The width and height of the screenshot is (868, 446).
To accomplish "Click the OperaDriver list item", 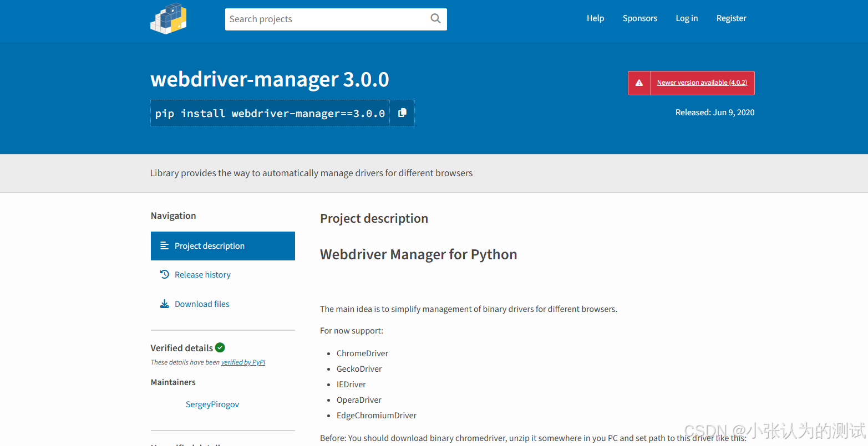I will [359, 400].
